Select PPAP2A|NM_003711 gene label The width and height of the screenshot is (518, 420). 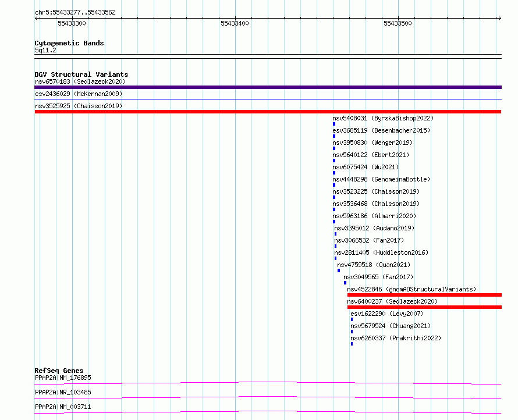coord(63,407)
